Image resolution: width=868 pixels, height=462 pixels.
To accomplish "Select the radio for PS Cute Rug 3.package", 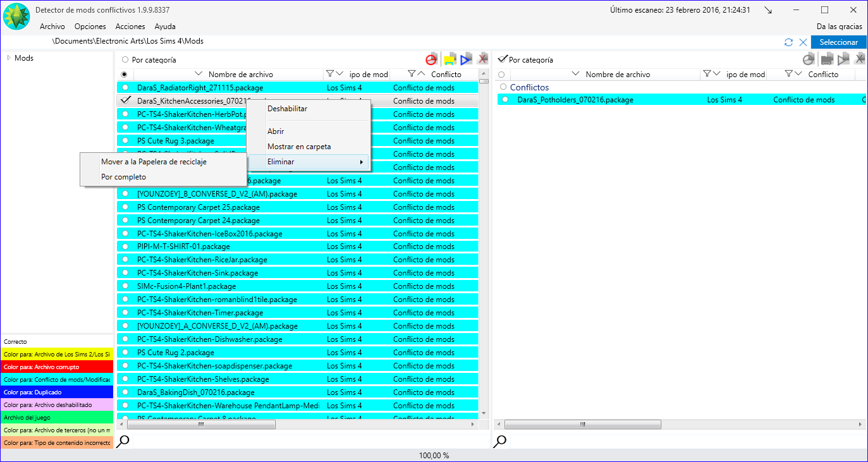I will pos(125,141).
